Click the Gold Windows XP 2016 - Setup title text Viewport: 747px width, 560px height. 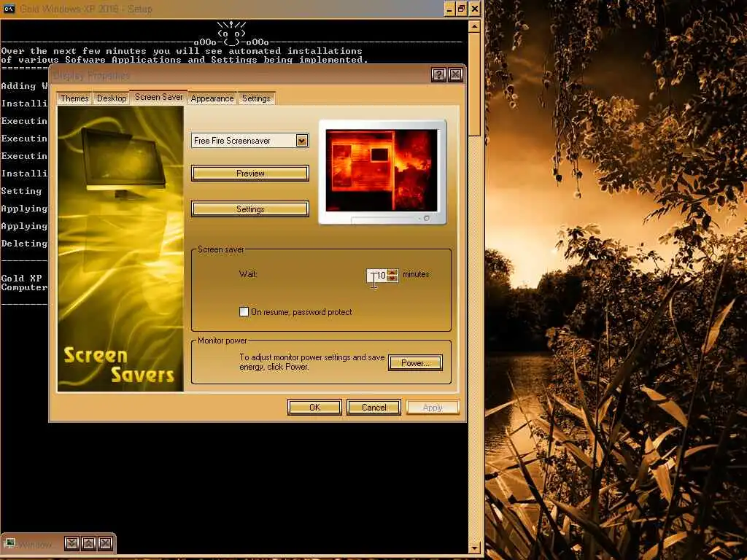pos(86,9)
